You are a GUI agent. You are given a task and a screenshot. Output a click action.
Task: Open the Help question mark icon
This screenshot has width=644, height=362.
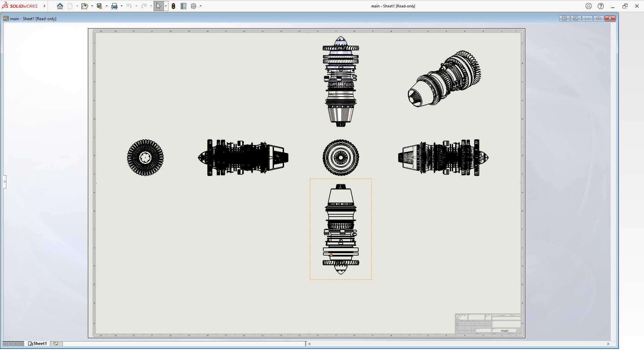601,6
